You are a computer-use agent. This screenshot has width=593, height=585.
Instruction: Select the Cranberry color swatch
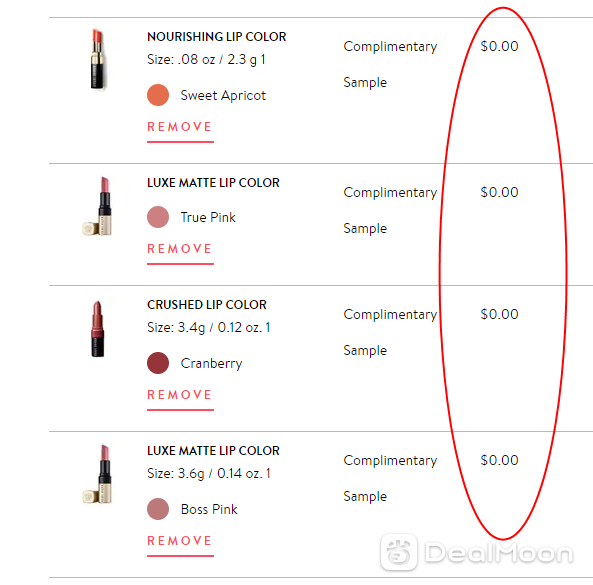(x=158, y=363)
